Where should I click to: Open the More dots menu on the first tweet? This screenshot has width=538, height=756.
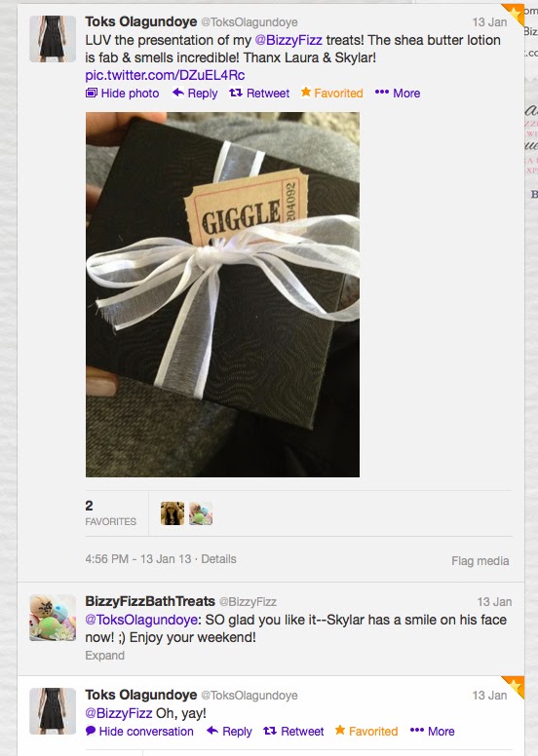click(x=382, y=93)
